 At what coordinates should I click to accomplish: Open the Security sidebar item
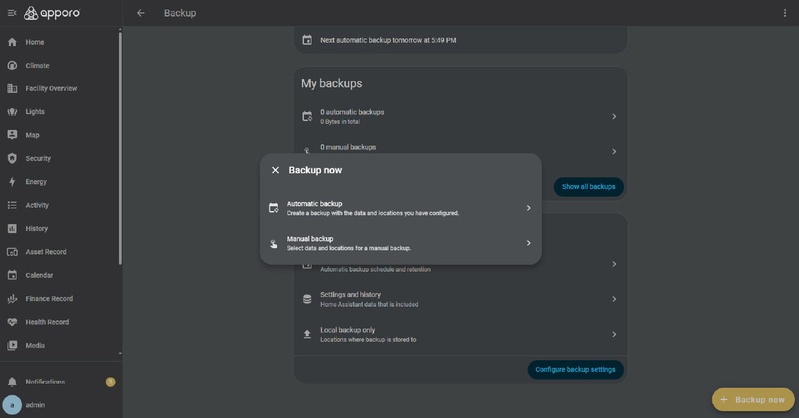pyautogui.click(x=60, y=159)
